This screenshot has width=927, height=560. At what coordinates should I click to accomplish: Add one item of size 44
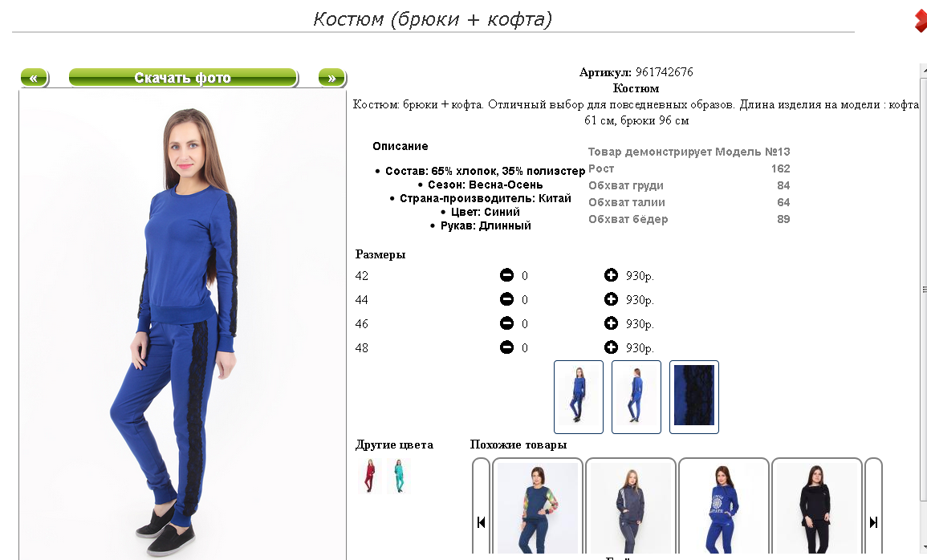tap(611, 299)
